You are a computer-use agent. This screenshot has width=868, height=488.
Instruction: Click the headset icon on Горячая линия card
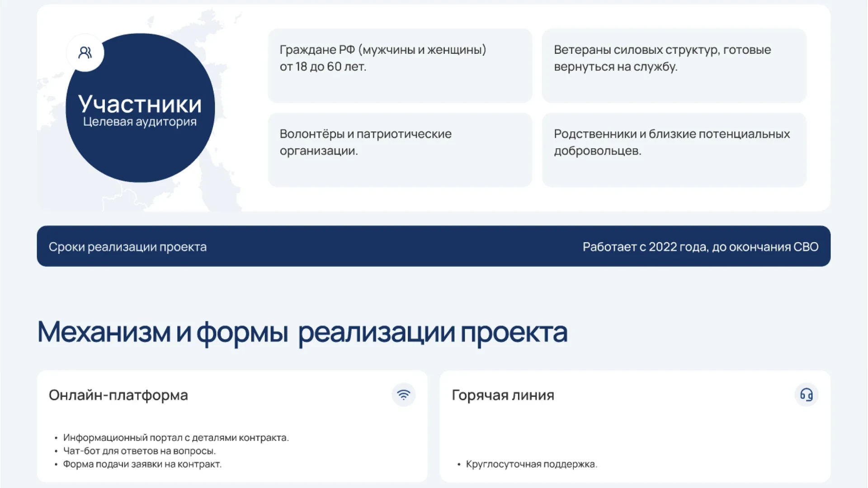(807, 395)
